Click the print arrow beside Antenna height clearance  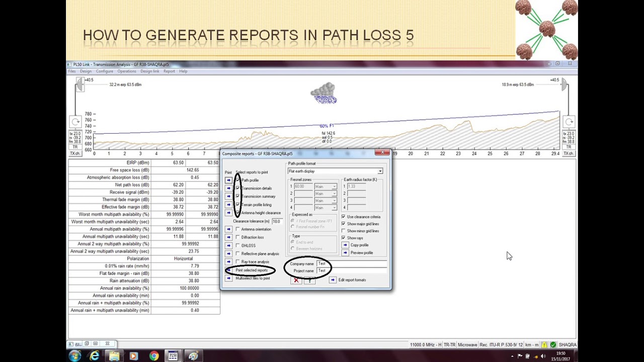click(228, 213)
